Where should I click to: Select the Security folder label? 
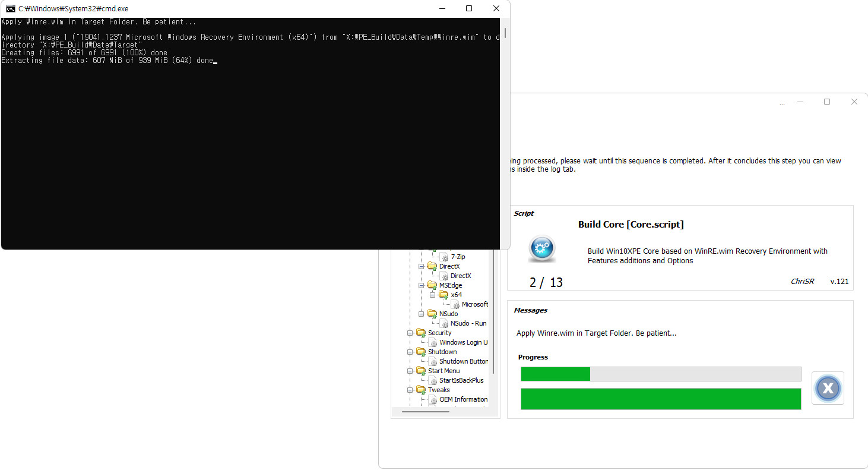440,333
